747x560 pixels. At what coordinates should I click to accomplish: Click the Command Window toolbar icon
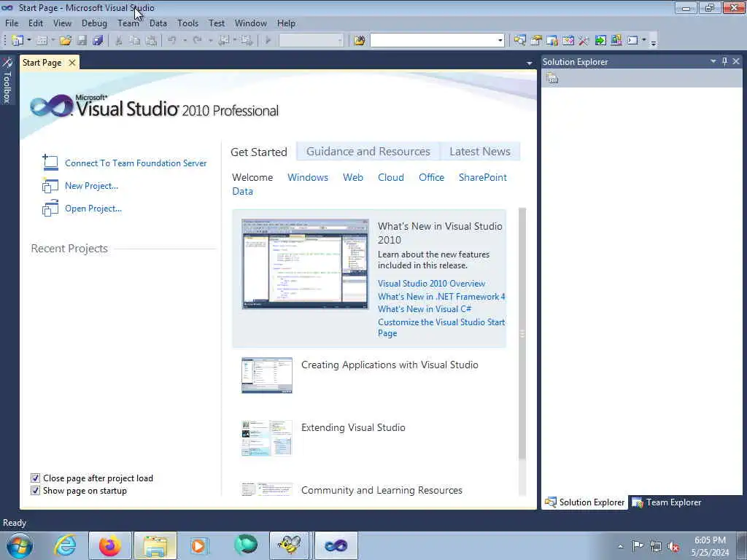click(x=632, y=41)
